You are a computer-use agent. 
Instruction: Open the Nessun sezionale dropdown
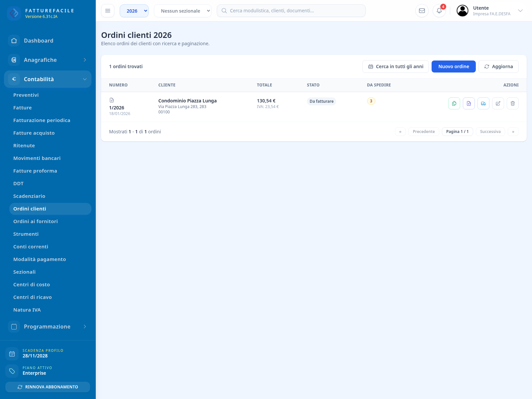point(183,11)
